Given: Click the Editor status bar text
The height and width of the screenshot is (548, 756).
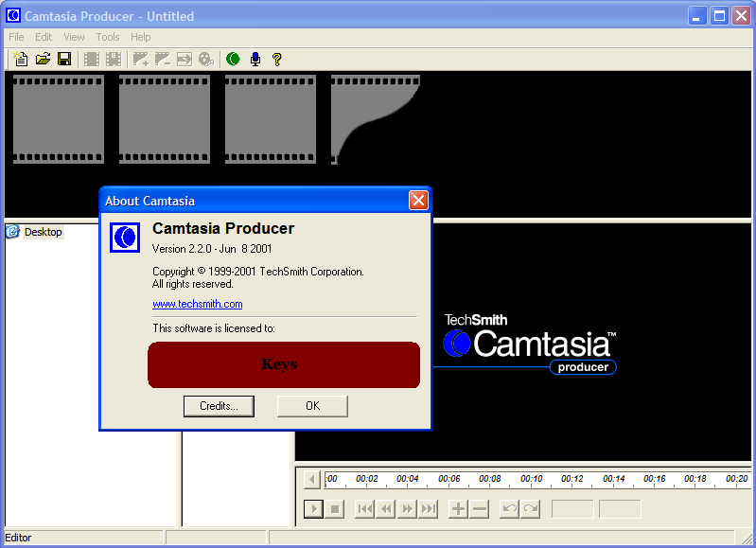Looking at the screenshot, I should 18,538.
